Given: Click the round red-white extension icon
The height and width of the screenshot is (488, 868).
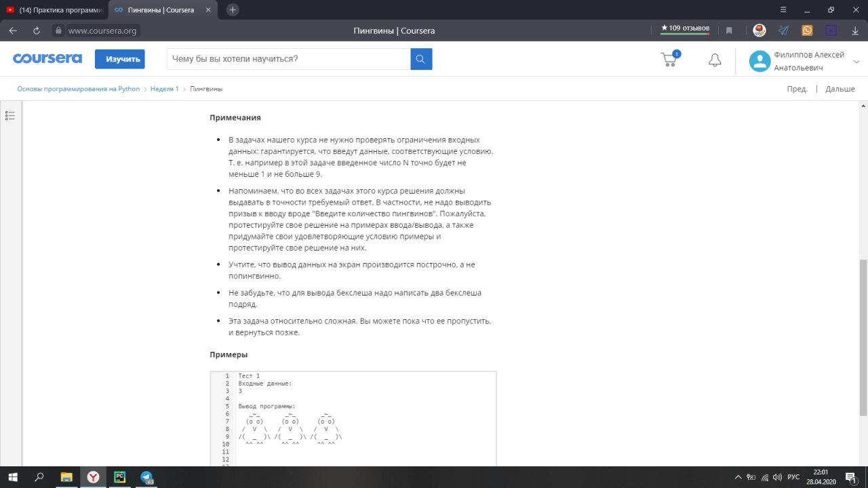Looking at the screenshot, I should click(x=759, y=30).
